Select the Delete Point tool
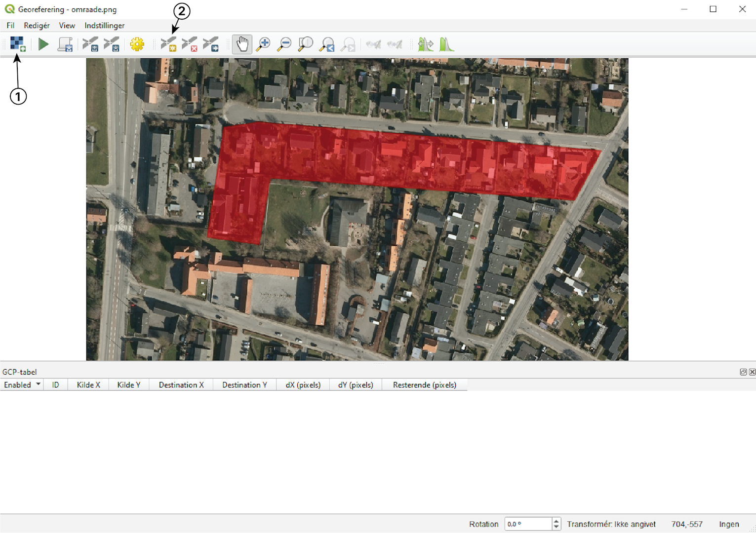This screenshot has height=533, width=756. 190,44
